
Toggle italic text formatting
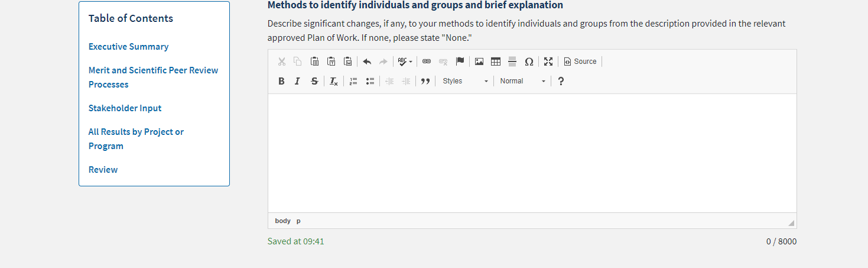coord(298,81)
